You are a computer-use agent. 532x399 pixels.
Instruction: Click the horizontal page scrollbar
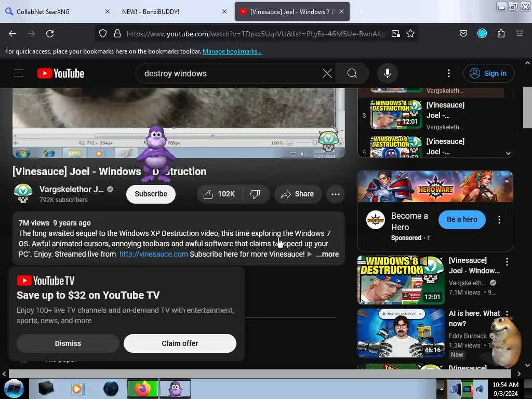point(260,374)
